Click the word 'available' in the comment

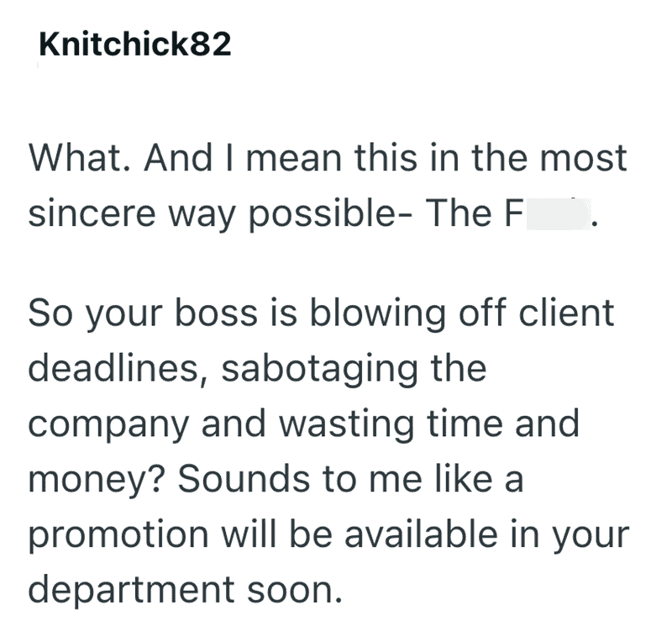pyautogui.click(x=422, y=534)
